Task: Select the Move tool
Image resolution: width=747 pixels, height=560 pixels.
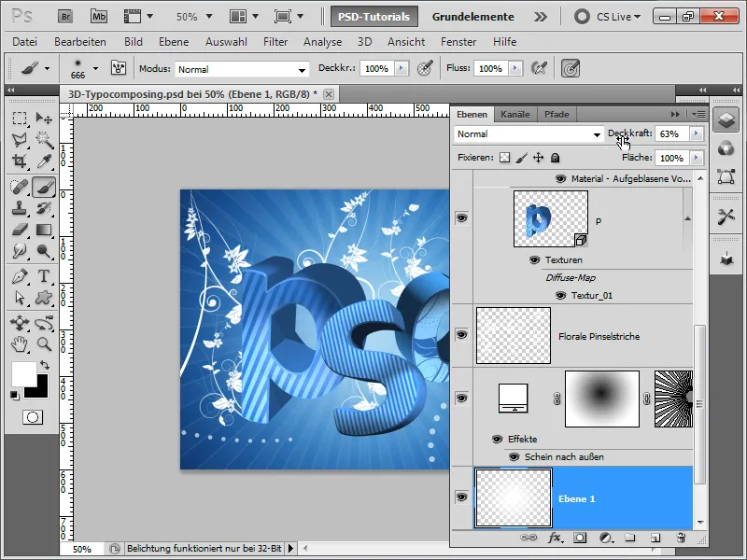Action: (44, 119)
